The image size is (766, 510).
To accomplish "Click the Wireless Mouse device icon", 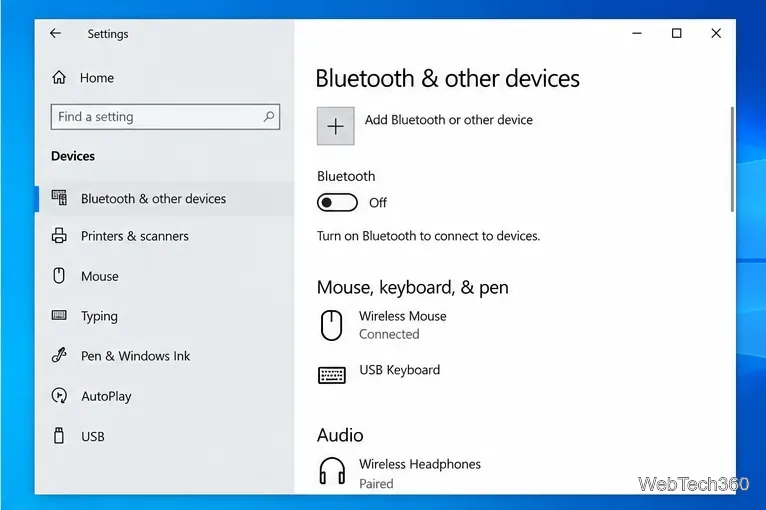I will pyautogui.click(x=331, y=325).
